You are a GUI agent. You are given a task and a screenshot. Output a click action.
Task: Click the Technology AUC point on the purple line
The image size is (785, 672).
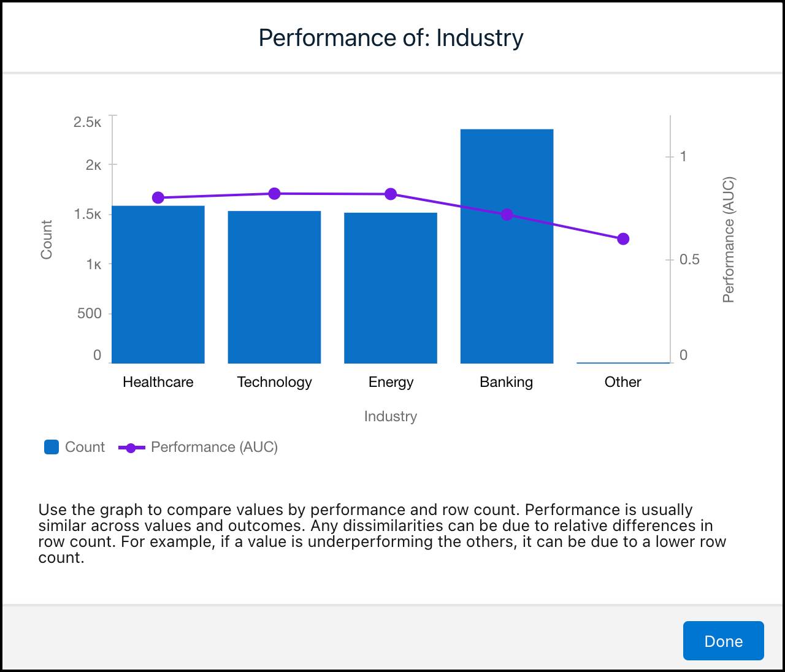[274, 193]
